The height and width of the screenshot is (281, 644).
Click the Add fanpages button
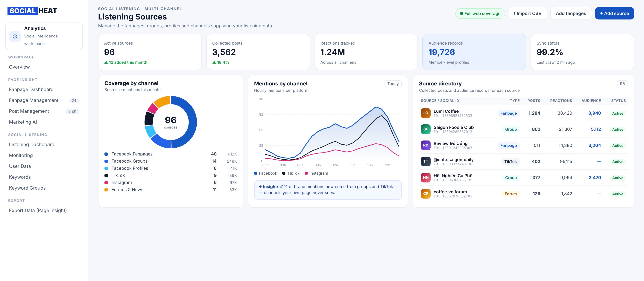pyautogui.click(x=571, y=13)
